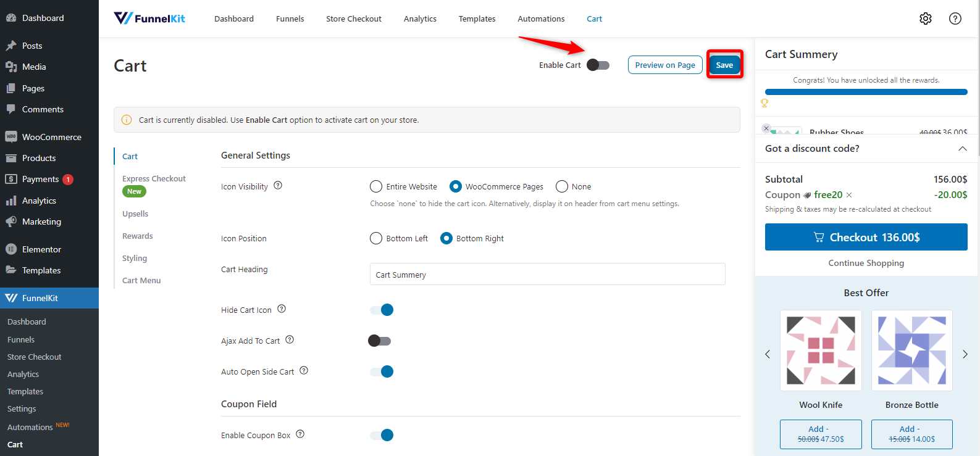Add Bronze Bottle to the cart

[911, 434]
